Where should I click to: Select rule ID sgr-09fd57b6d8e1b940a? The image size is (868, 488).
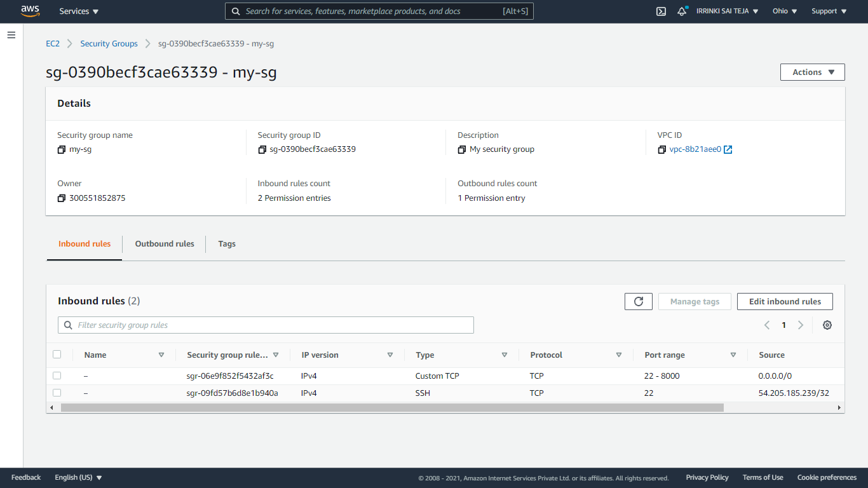pos(232,393)
